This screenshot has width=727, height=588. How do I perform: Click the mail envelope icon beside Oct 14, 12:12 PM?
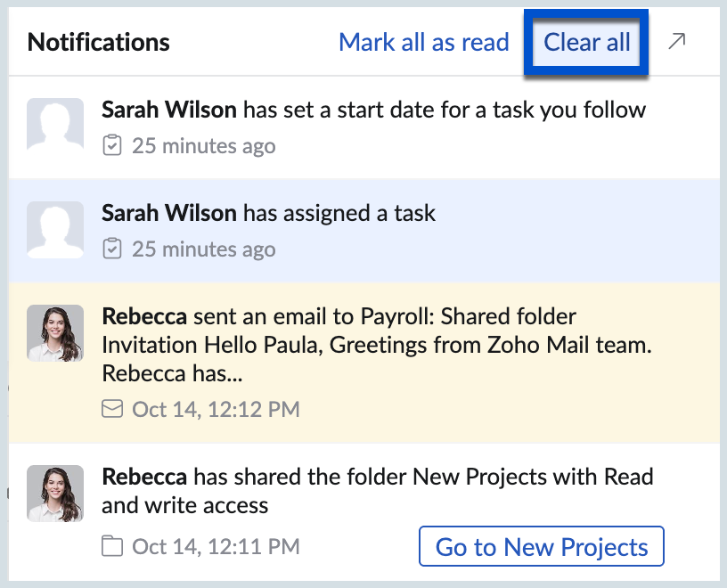(112, 409)
